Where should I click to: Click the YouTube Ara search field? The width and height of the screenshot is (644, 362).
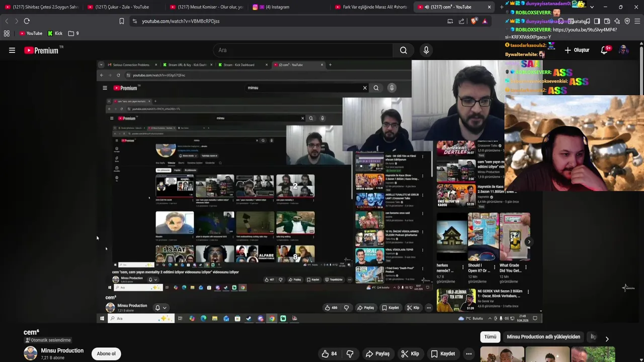point(304,50)
